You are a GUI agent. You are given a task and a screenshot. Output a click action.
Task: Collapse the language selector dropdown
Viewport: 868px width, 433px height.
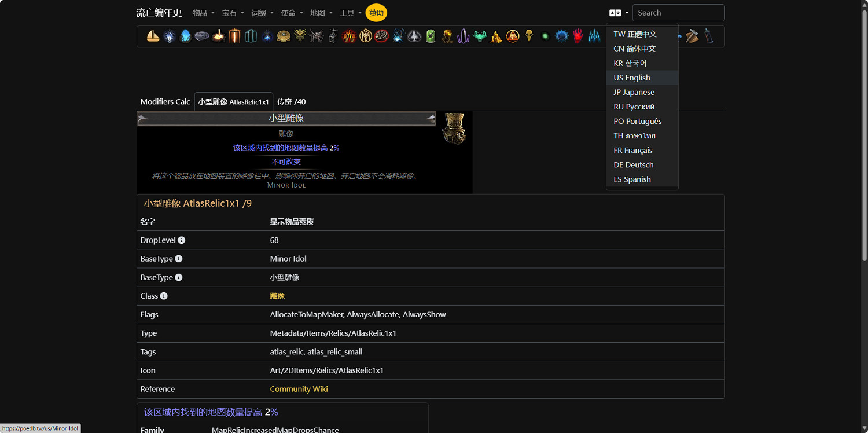click(x=619, y=13)
